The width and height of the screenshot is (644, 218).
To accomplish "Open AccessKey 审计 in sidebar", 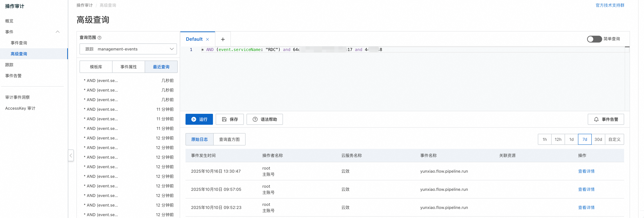I will (x=20, y=108).
